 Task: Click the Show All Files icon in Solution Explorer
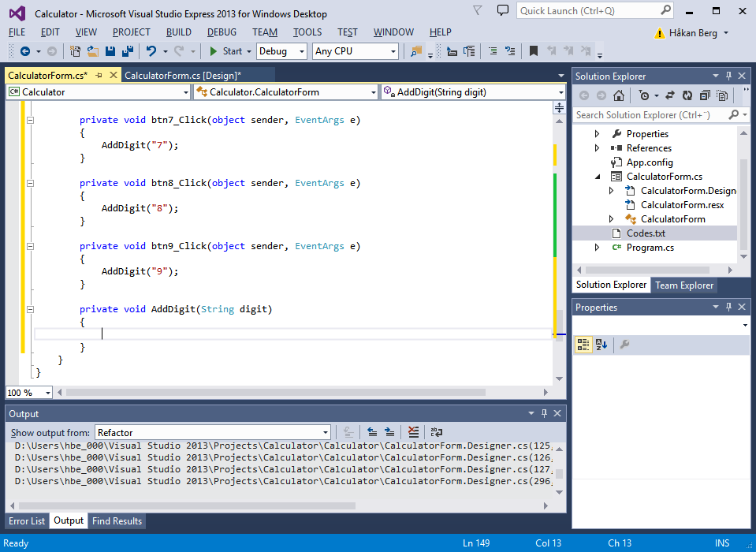coord(722,95)
